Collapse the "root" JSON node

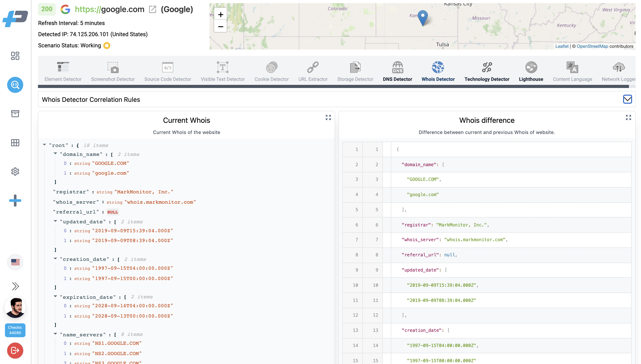point(44,145)
